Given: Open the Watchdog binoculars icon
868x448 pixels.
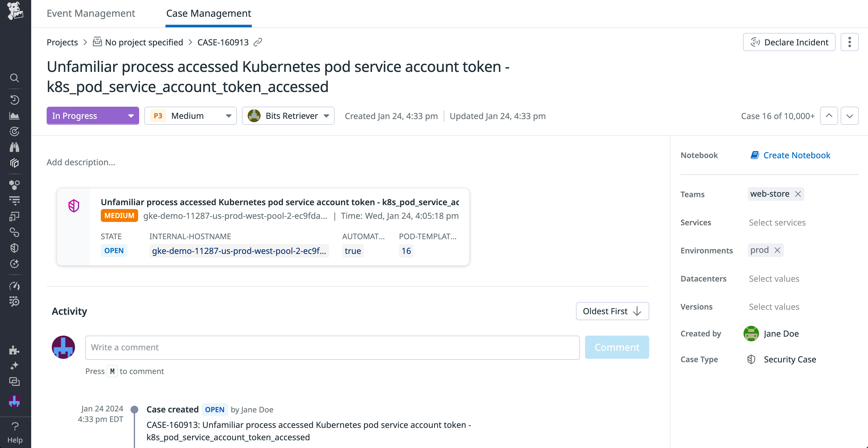Looking at the screenshot, I should point(15,147).
